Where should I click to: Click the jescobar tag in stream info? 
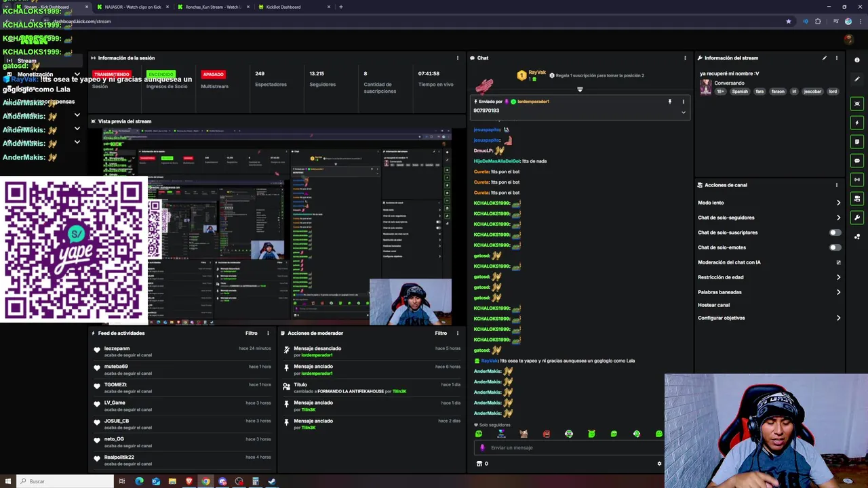(812, 91)
